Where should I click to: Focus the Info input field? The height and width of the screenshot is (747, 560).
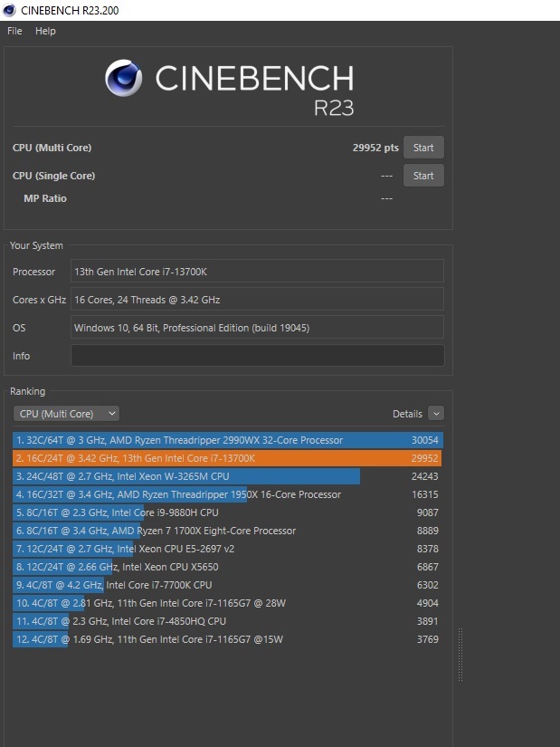(x=258, y=356)
